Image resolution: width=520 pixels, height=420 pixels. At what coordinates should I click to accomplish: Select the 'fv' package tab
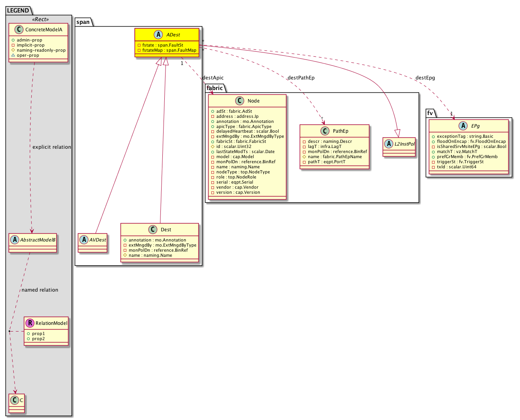[x=430, y=113]
